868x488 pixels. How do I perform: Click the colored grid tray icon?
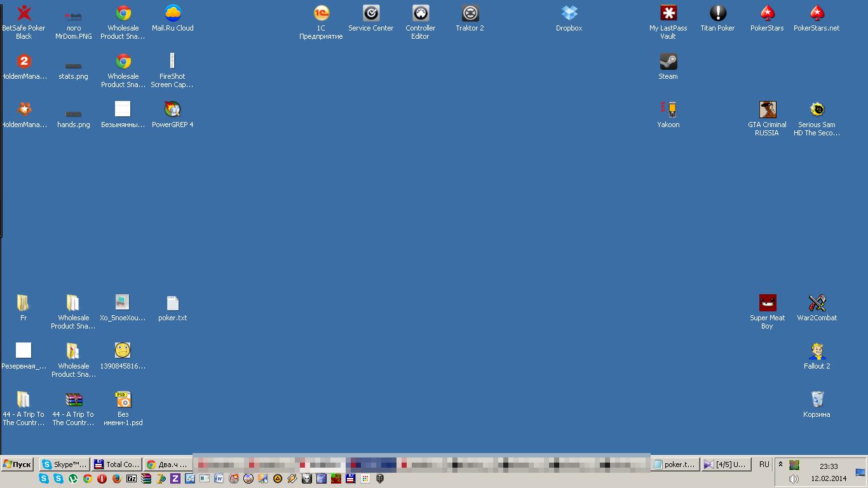coord(794,465)
